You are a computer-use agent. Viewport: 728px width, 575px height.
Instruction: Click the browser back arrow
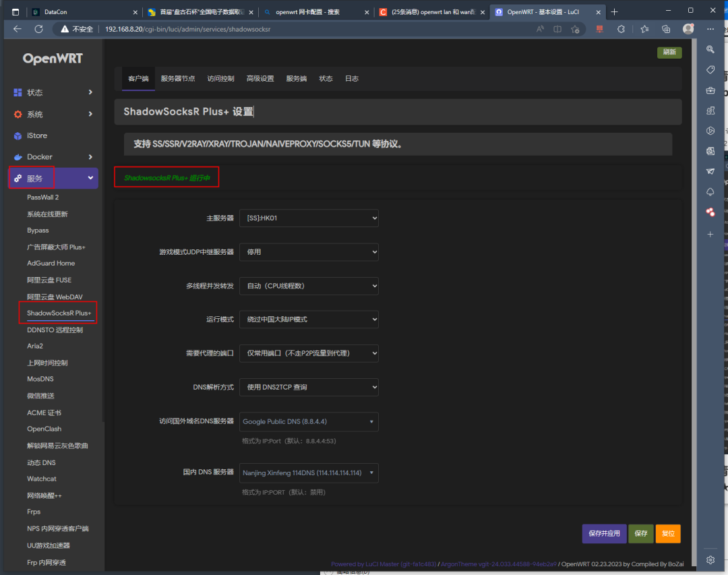(17, 29)
